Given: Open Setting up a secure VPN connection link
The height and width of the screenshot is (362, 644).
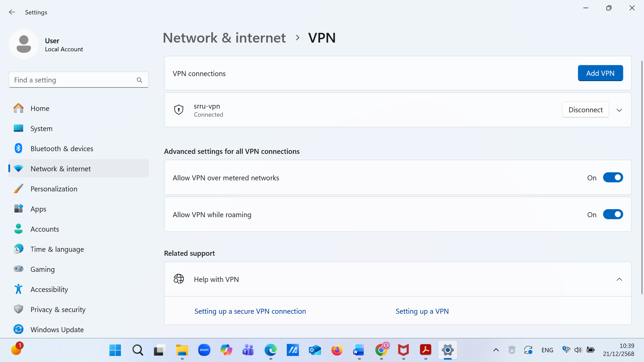Looking at the screenshot, I should click(250, 311).
